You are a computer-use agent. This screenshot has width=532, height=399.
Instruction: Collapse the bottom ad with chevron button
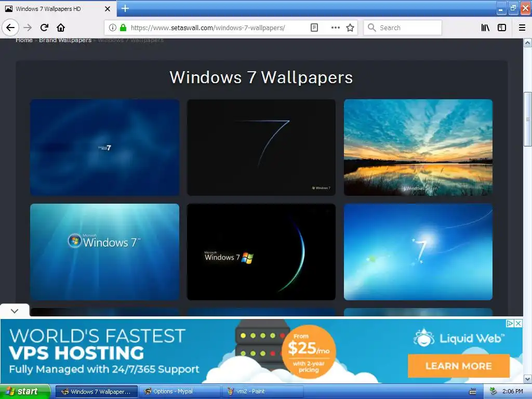point(15,311)
